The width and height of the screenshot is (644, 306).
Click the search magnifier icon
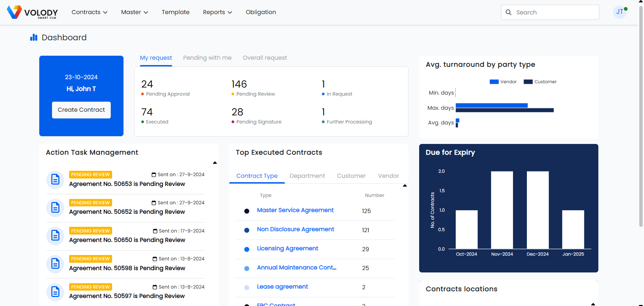pos(509,12)
